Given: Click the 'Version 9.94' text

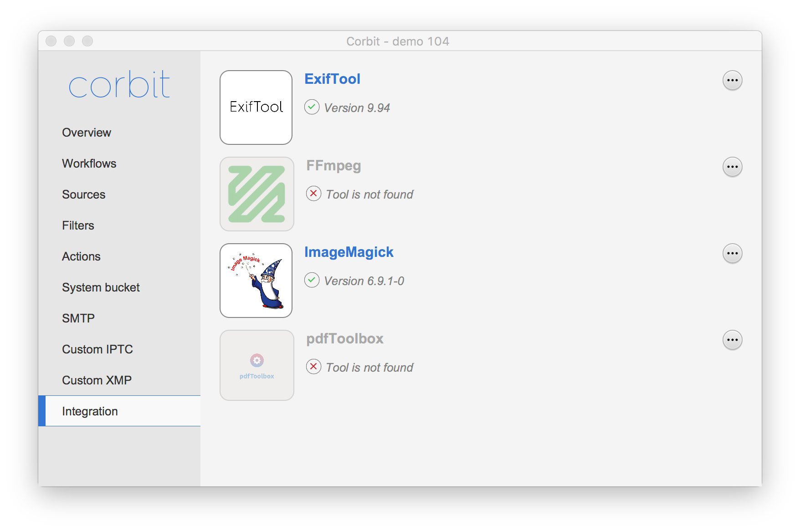Looking at the screenshot, I should coord(357,108).
